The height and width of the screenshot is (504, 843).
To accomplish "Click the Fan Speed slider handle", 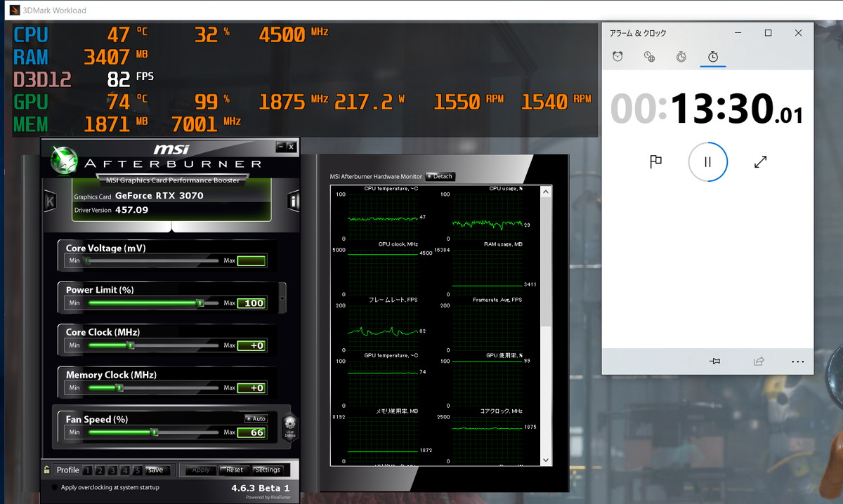I will tap(155, 432).
